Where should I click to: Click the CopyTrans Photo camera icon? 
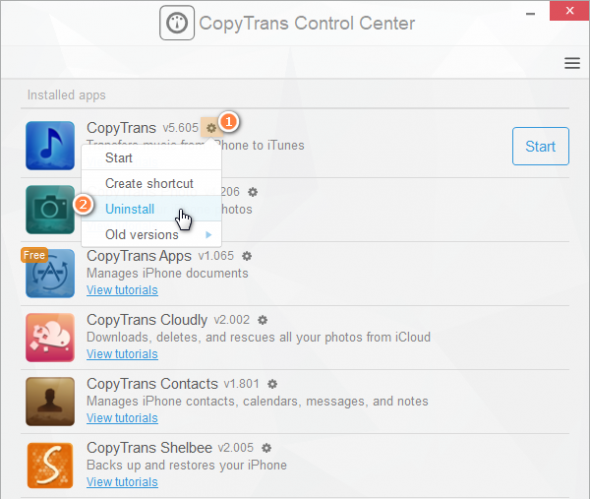point(50,210)
